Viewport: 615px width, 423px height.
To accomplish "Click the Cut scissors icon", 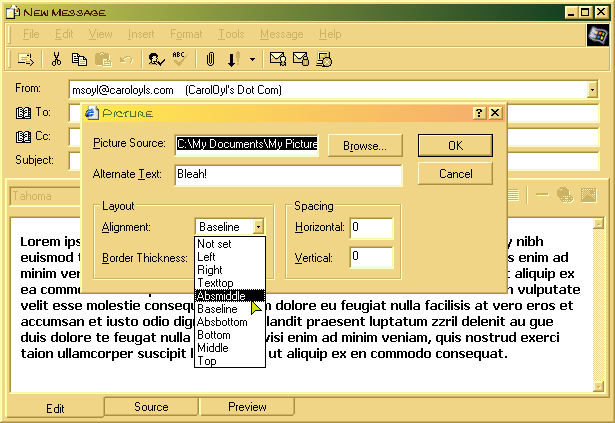I will pos(56,59).
